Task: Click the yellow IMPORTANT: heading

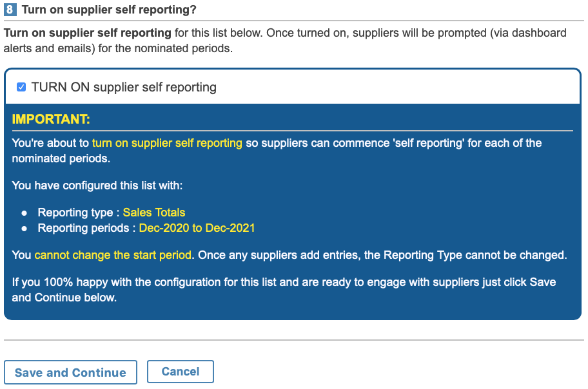Action: [x=51, y=119]
